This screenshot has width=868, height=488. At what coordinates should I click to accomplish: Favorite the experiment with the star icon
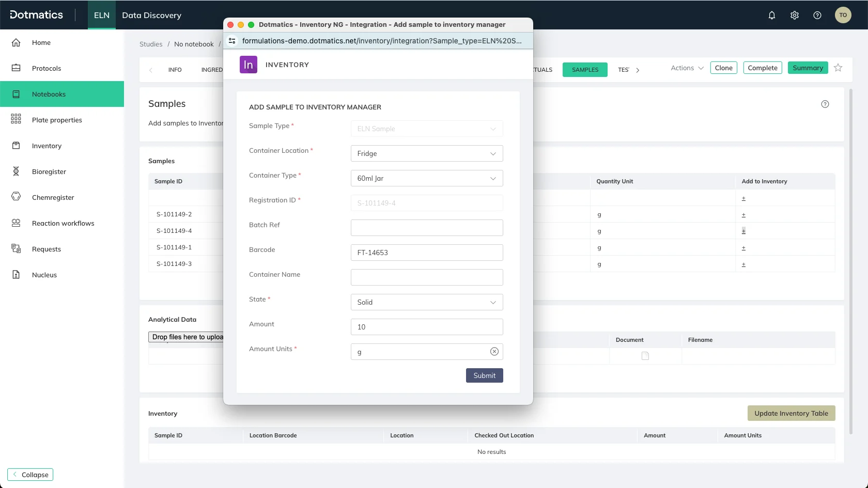point(838,68)
